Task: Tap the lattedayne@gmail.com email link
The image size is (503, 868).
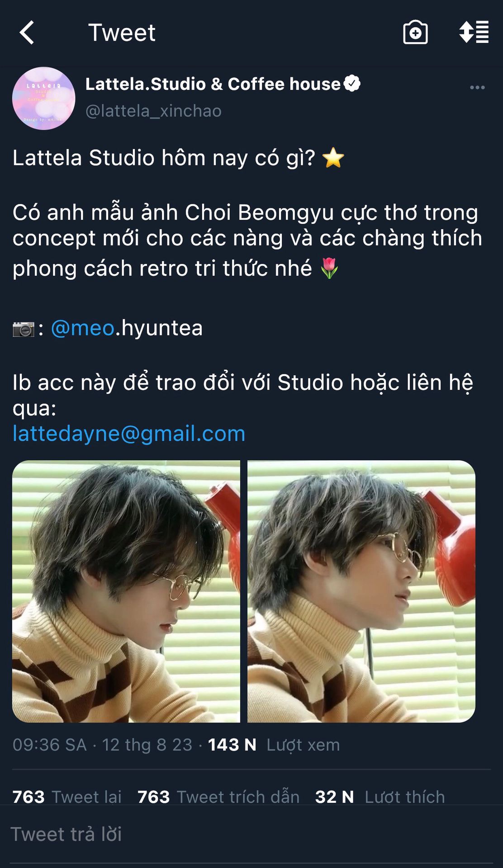Action: click(129, 434)
